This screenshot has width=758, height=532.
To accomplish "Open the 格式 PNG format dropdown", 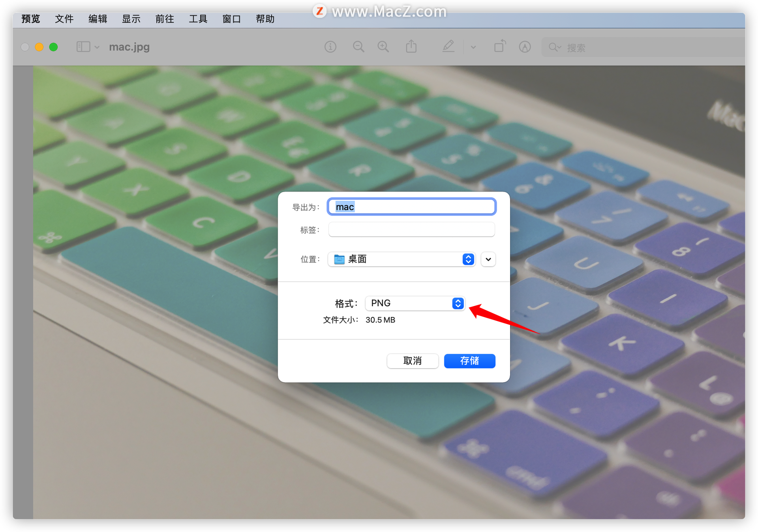I will tap(415, 303).
